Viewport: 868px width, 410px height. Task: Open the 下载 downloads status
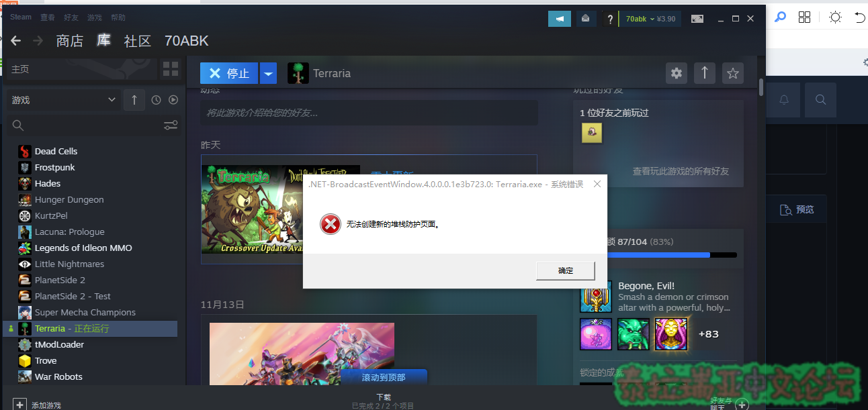[x=383, y=401]
